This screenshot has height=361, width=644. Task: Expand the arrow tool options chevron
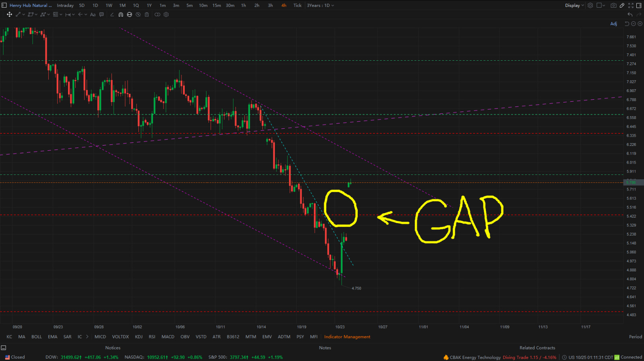coord(86,14)
